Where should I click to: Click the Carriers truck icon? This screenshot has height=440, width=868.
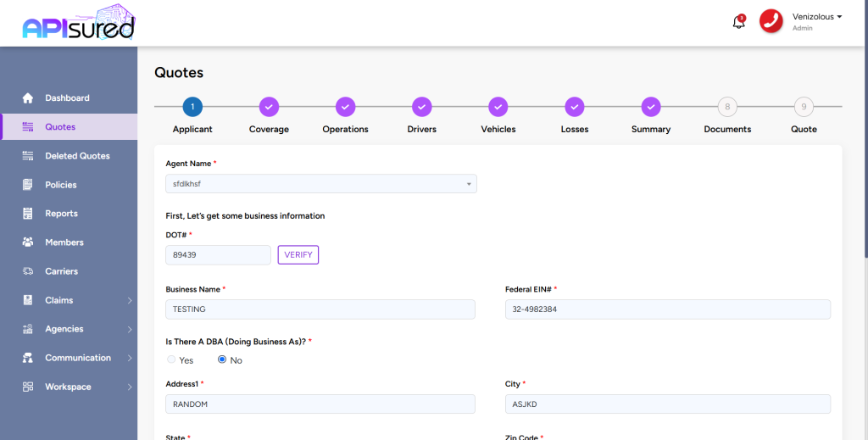(28, 271)
